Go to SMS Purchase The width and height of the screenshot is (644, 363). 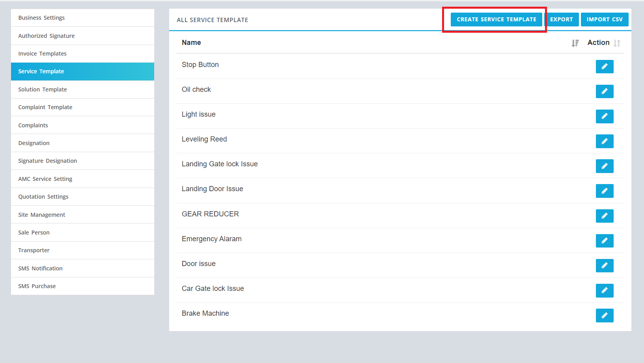tap(82, 286)
